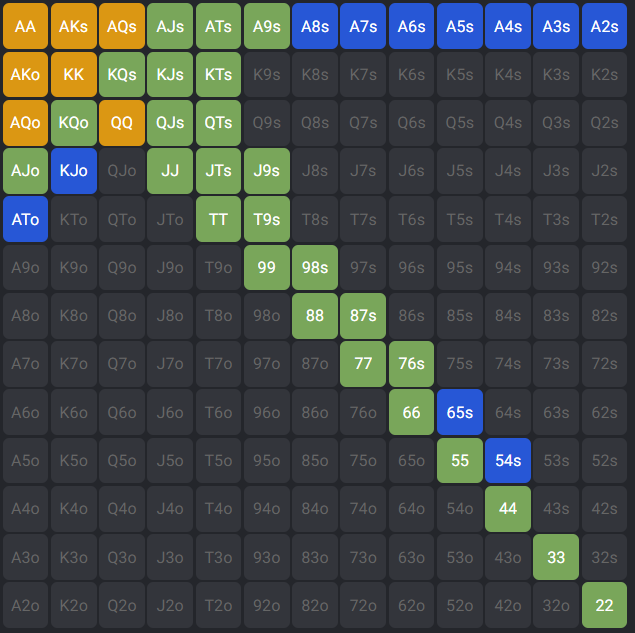This screenshot has width=635, height=633.
Task: Select the AA pocket aces cell
Action: (x=26, y=27)
